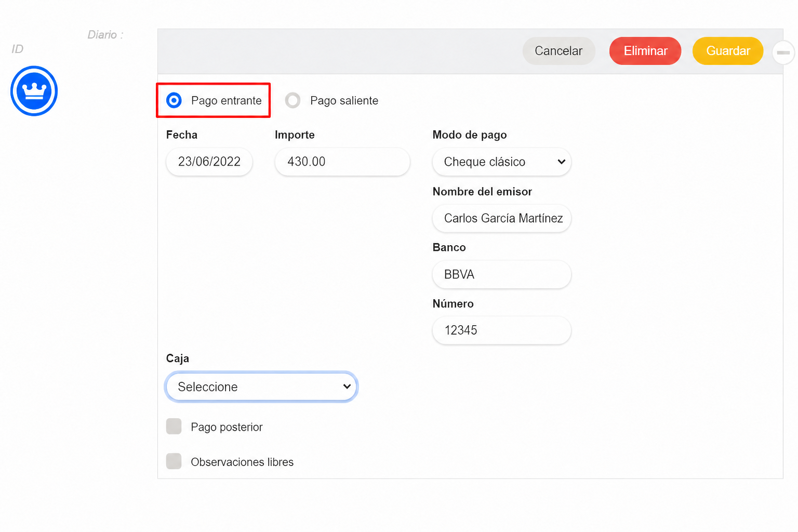
Task: Click the red Eliminar button
Action: click(645, 51)
